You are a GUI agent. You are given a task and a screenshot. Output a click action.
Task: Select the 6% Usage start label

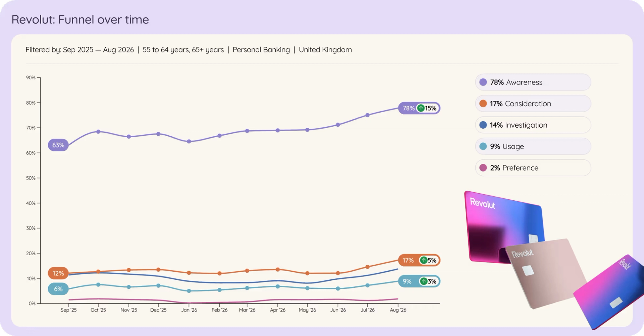coord(58,289)
